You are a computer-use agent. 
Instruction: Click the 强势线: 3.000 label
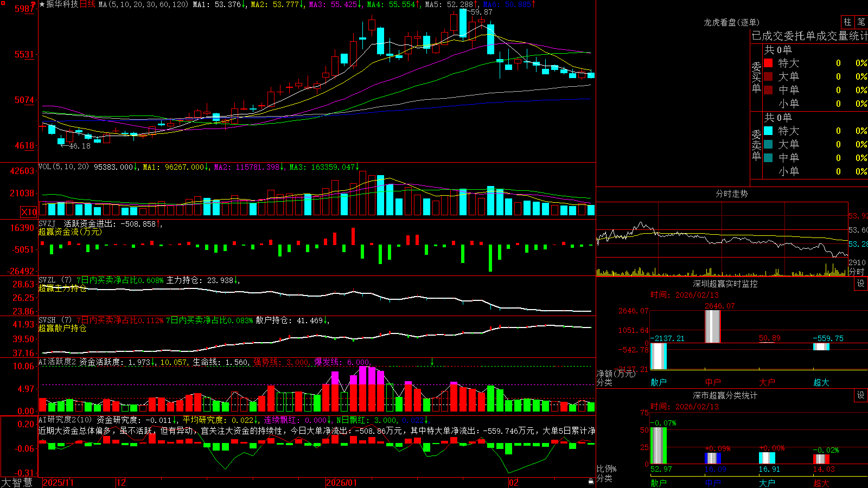[281, 362]
